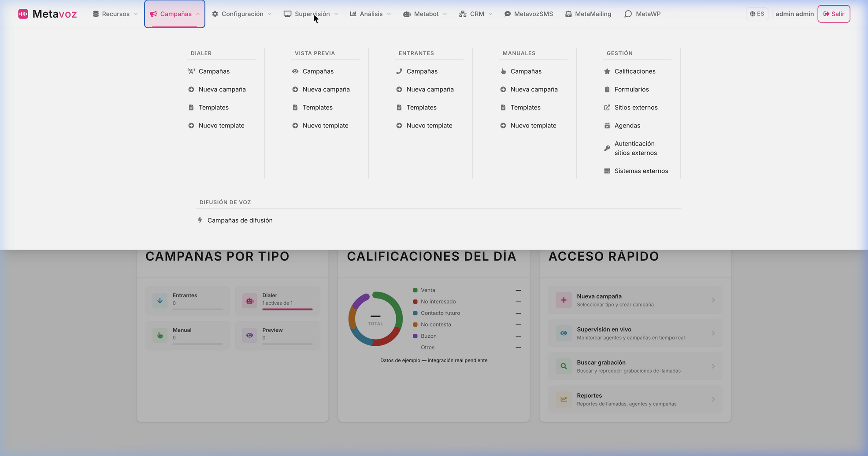Click the external link icon beside Sitios externos

[607, 108]
